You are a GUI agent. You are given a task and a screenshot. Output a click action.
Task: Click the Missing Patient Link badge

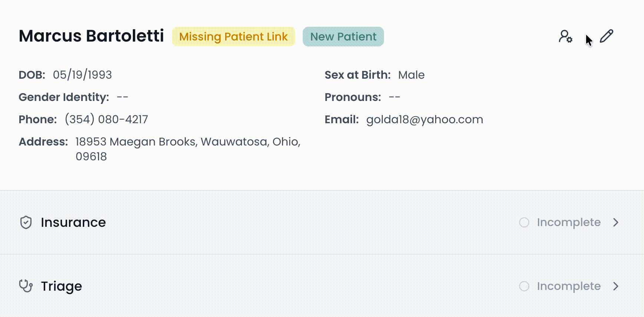pos(233,37)
